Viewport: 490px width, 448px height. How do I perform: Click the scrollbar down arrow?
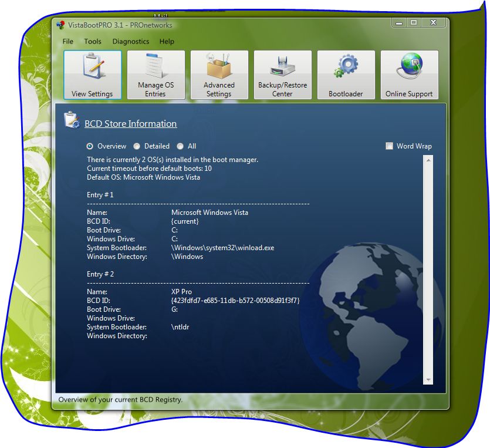tap(428, 380)
